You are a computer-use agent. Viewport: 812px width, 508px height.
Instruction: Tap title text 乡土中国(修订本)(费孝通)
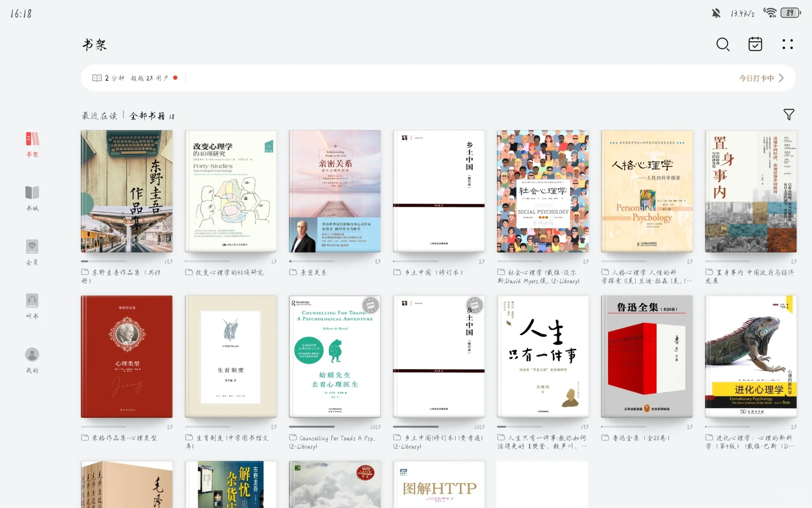(x=438, y=442)
